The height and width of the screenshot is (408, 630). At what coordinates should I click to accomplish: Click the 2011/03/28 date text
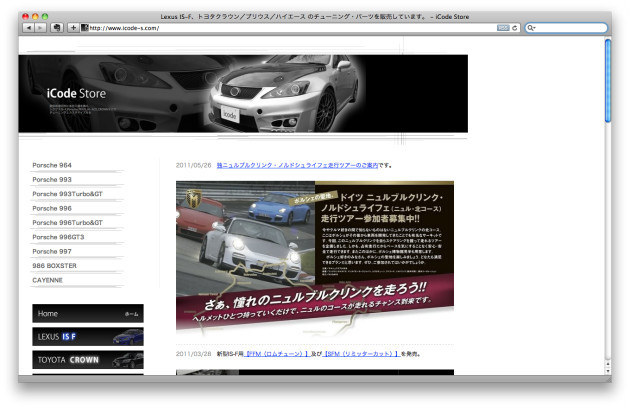193,354
